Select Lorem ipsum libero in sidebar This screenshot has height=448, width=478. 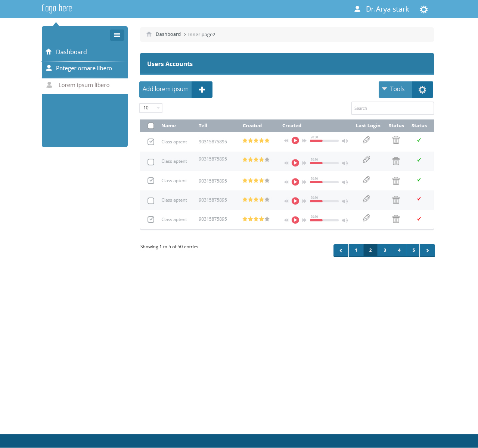click(84, 85)
